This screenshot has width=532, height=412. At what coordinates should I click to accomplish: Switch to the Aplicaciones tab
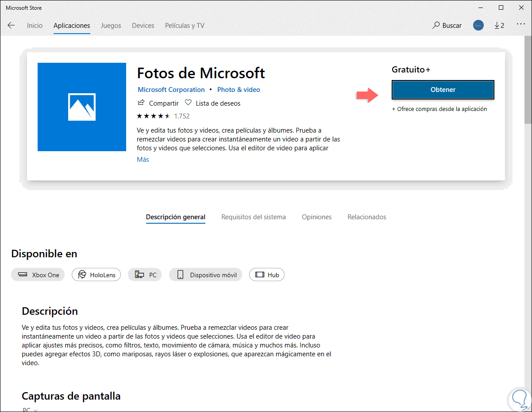coord(72,26)
